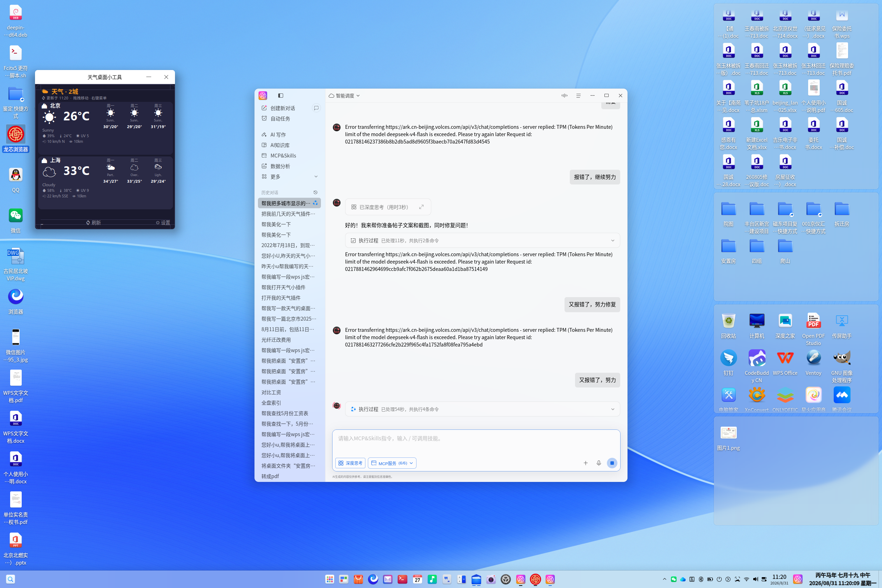The width and height of the screenshot is (882, 588).
Task: Open the launcher grid in the taskbar
Action: 330,579
